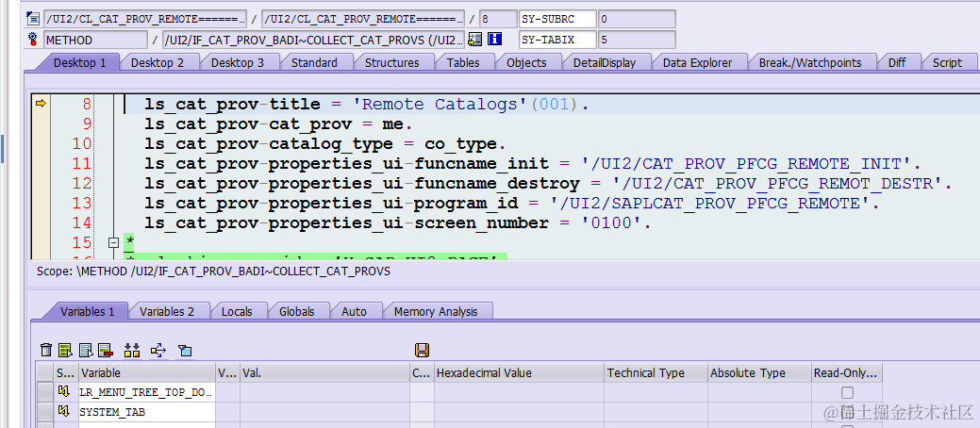The width and height of the screenshot is (980, 428).
Task: Click the SY-SUBRC field
Action: [557, 19]
